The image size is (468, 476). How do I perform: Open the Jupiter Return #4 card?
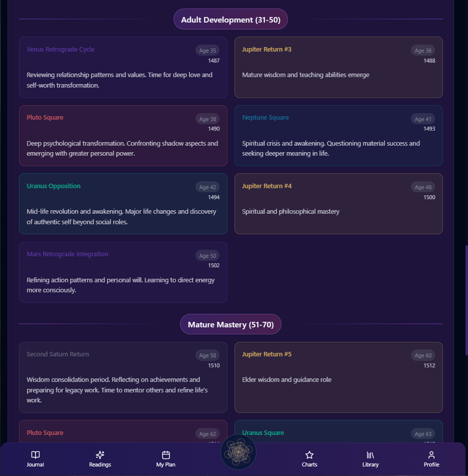[x=338, y=204]
